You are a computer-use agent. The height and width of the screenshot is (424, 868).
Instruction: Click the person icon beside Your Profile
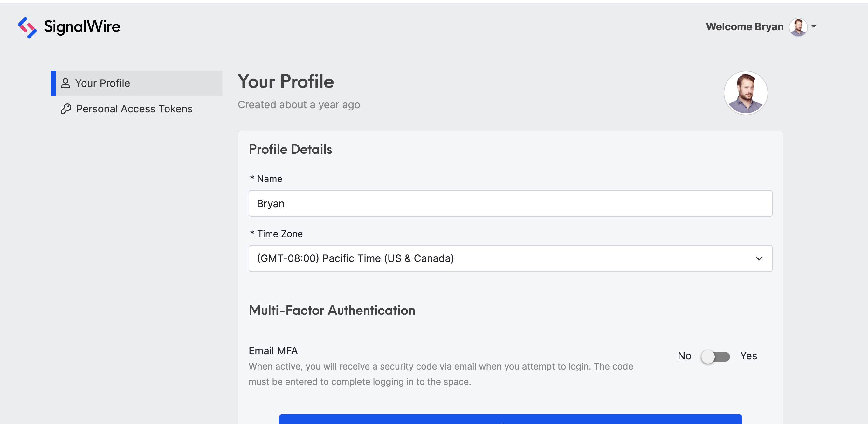coord(65,83)
